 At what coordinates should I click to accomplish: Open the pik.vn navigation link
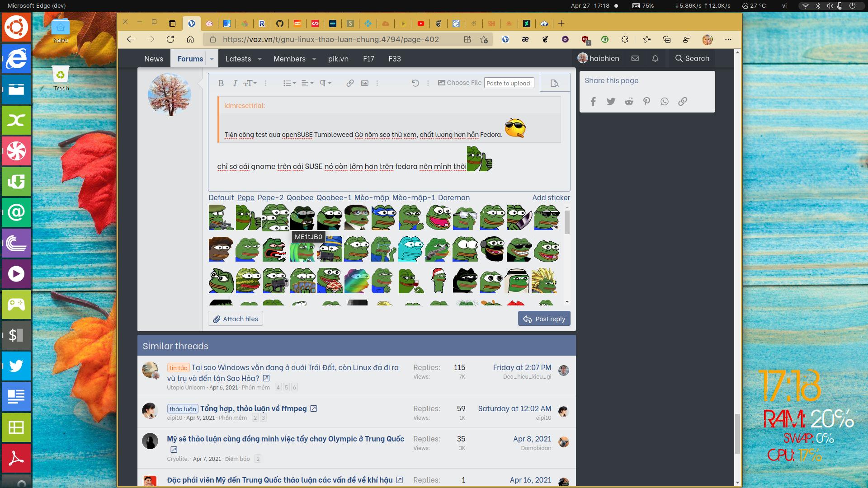coord(338,59)
